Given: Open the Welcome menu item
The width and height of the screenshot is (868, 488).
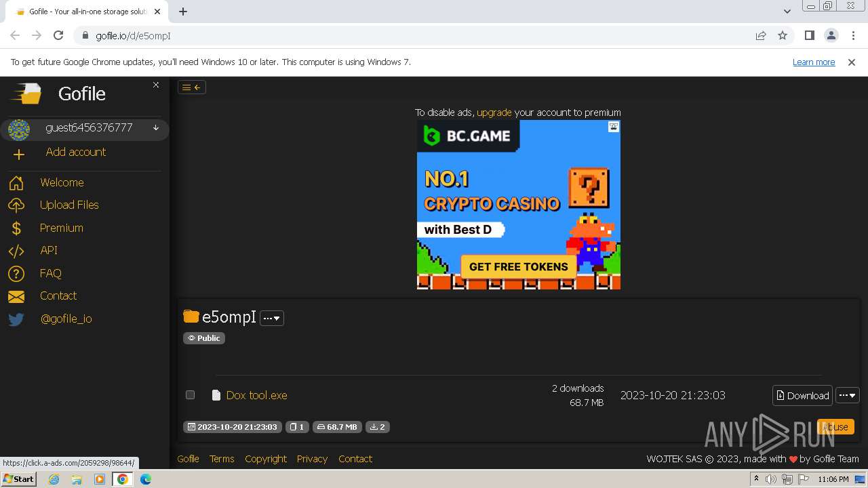Looking at the screenshot, I should coord(62,182).
